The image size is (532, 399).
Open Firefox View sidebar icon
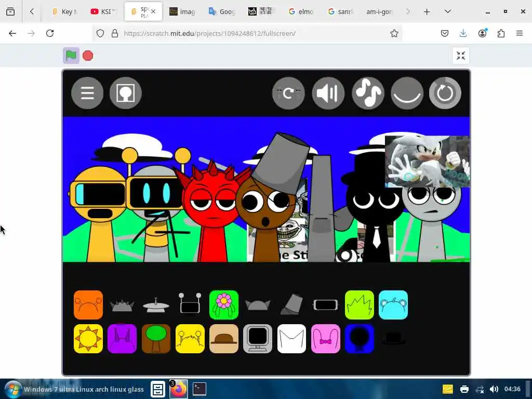(10, 11)
